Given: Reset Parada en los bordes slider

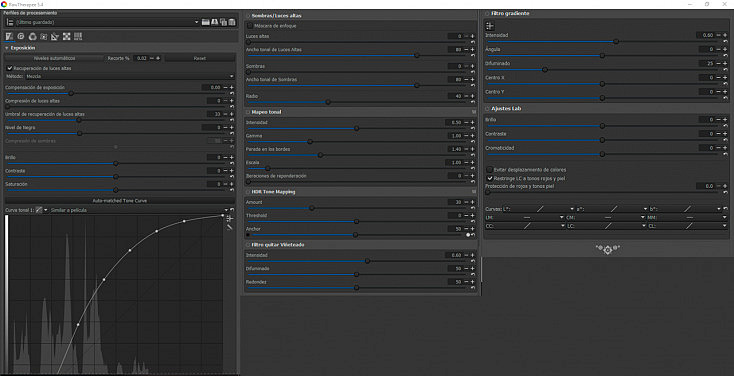Looking at the screenshot, I should [x=472, y=155].
